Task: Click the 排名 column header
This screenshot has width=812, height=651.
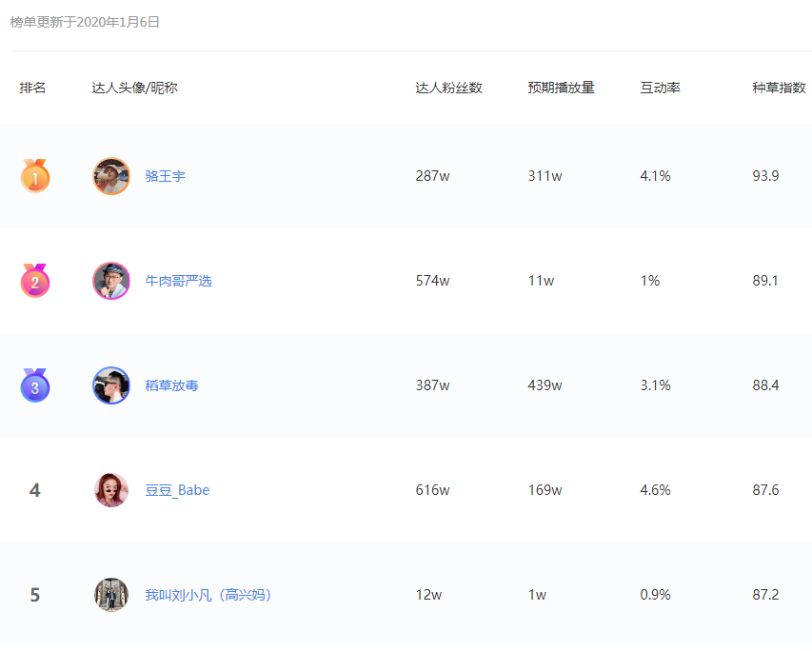Action: [32, 88]
